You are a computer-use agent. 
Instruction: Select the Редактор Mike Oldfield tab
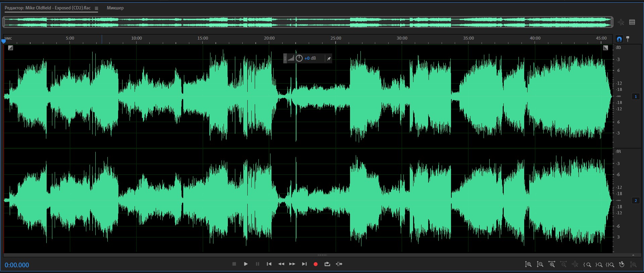coord(47,8)
